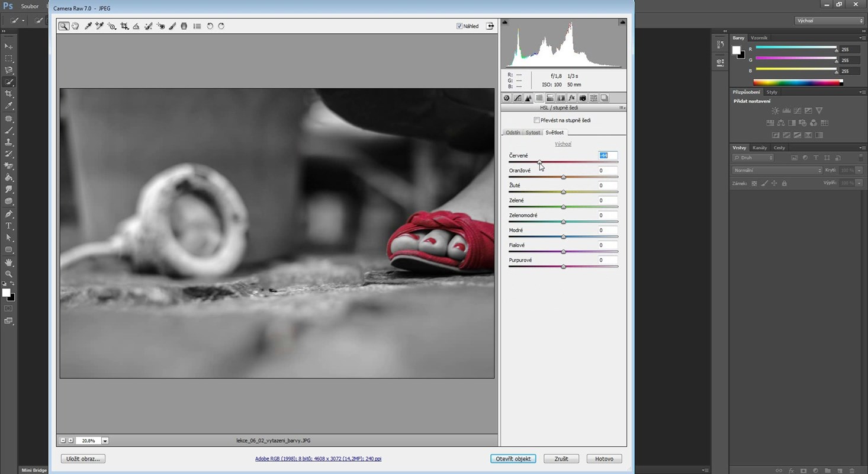Expand the Výchozí workspace dropdown
The image size is (868, 474).
pyautogui.click(x=829, y=21)
